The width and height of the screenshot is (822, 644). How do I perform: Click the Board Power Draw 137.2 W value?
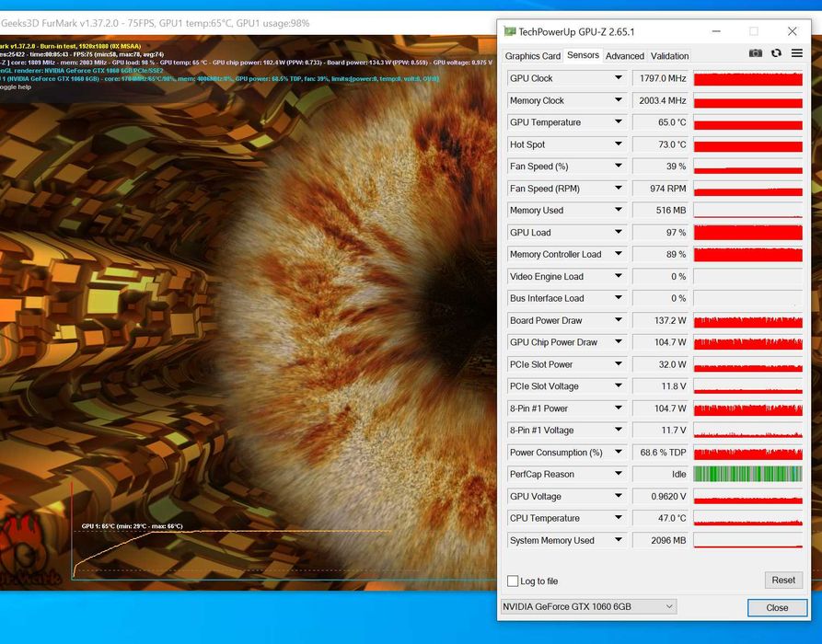pos(661,320)
